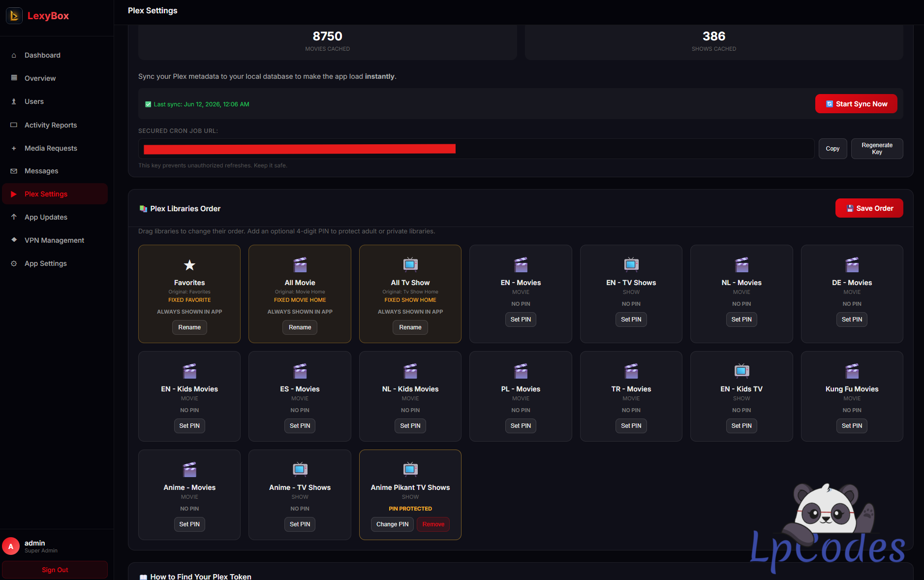Rename the All Movie library
This screenshot has width=924, height=580.
pyautogui.click(x=300, y=327)
